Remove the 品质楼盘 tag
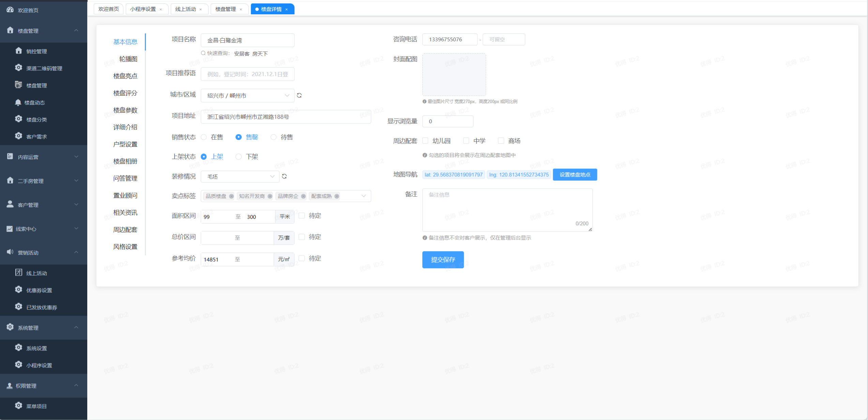The image size is (868, 420). [231, 196]
